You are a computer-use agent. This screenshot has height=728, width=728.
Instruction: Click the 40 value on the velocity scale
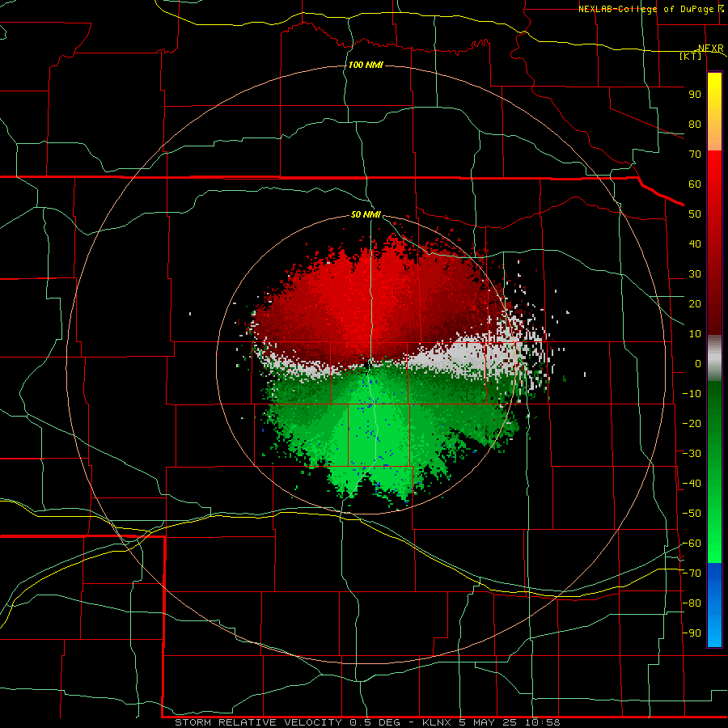point(695,243)
